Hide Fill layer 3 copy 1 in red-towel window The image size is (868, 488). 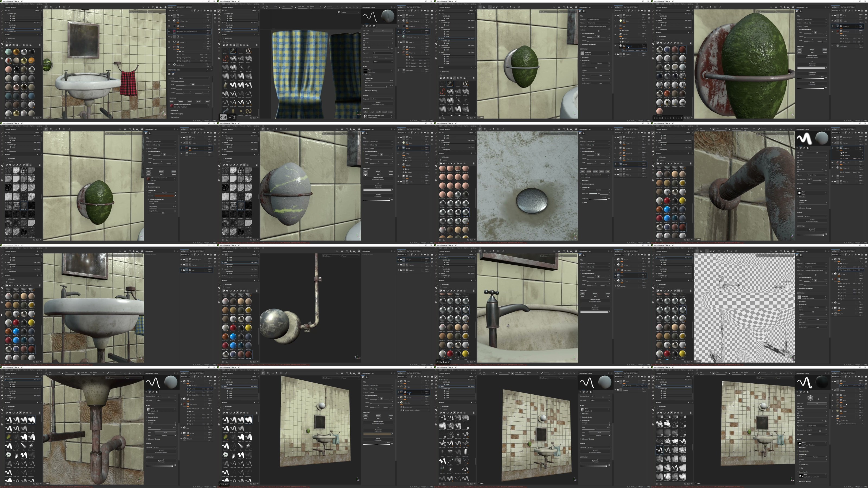point(169,21)
